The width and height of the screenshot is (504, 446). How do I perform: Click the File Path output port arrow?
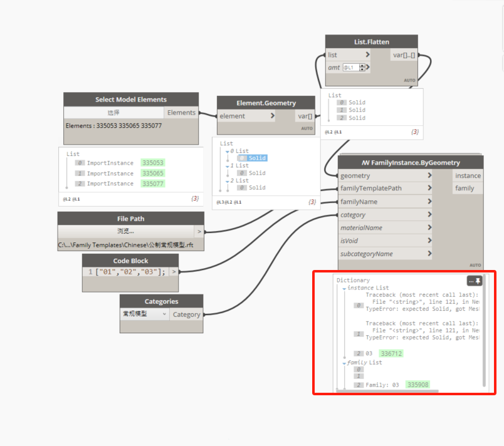[x=200, y=231]
